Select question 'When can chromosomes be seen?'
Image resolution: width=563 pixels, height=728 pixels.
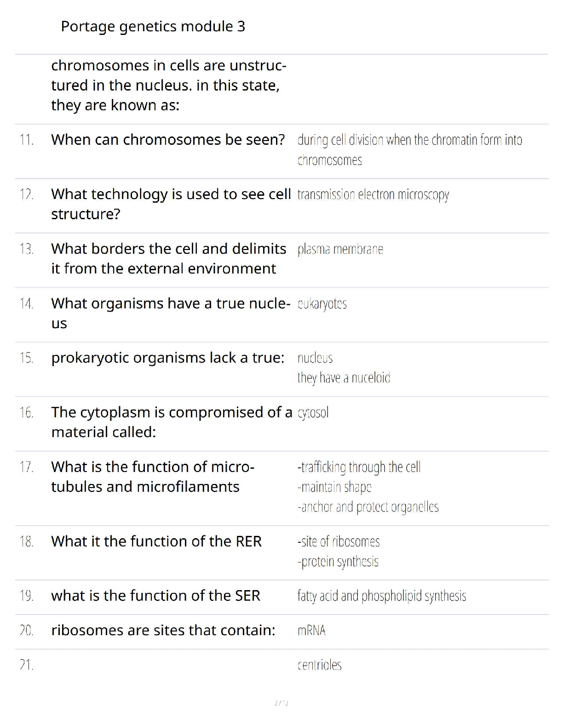(168, 140)
